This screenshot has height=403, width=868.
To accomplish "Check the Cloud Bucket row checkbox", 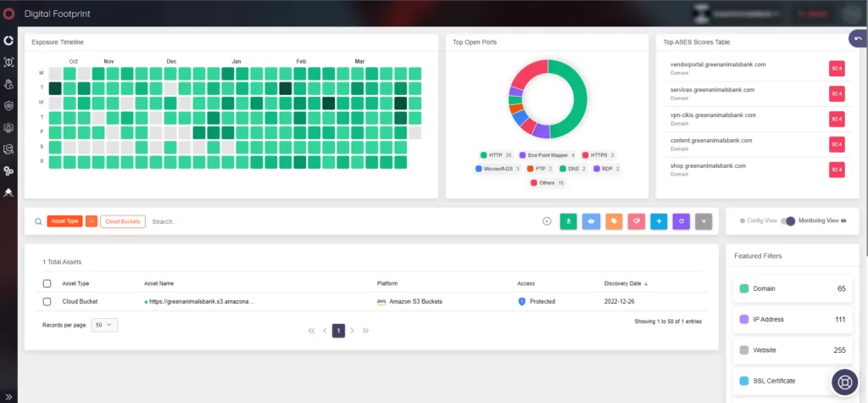I will [x=47, y=301].
